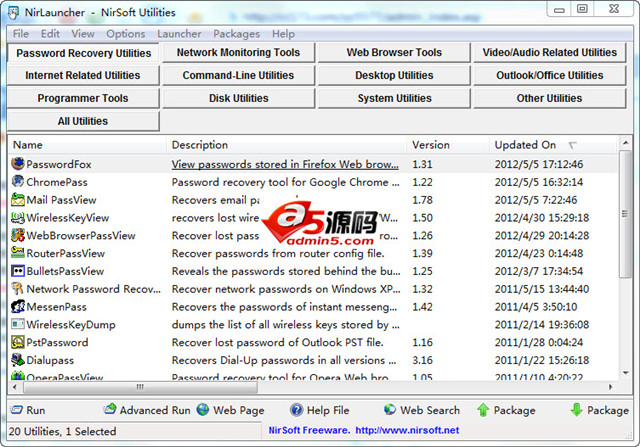Image resolution: width=640 pixels, height=447 pixels.
Task: Open the File menu
Action: [21, 33]
